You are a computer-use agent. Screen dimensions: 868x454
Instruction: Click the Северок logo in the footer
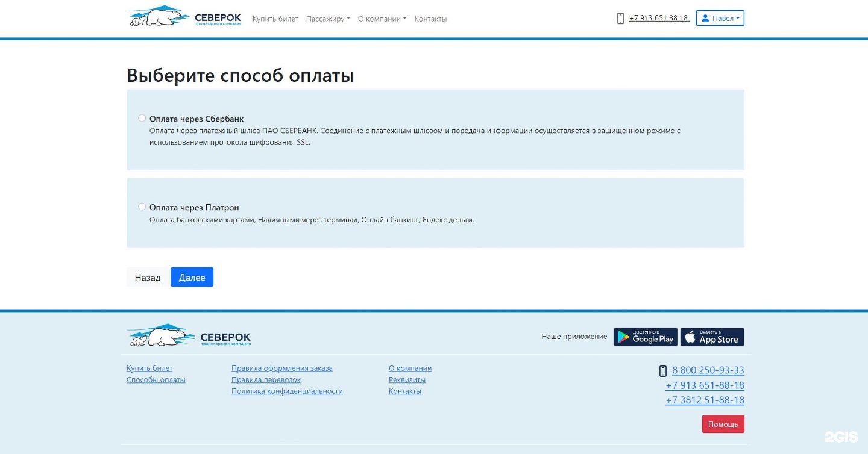pyautogui.click(x=188, y=336)
